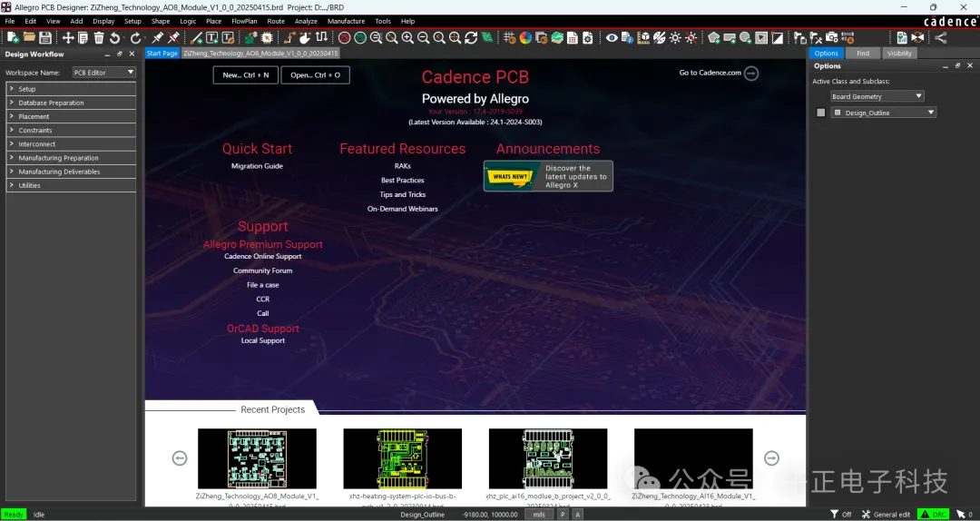The image size is (980, 521).
Task: Expand the Interconnect workflow section
Action: tap(71, 143)
